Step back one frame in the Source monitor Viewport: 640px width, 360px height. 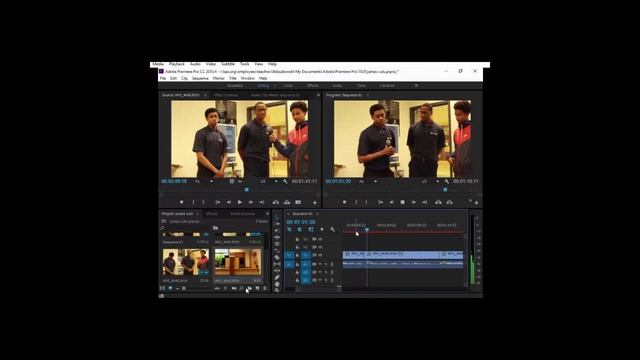[x=229, y=202]
